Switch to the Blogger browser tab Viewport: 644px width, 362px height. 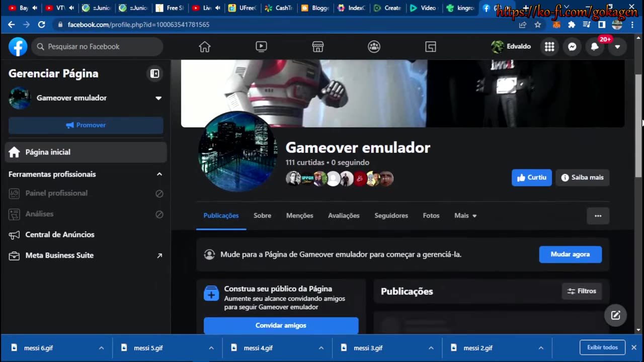(x=314, y=8)
